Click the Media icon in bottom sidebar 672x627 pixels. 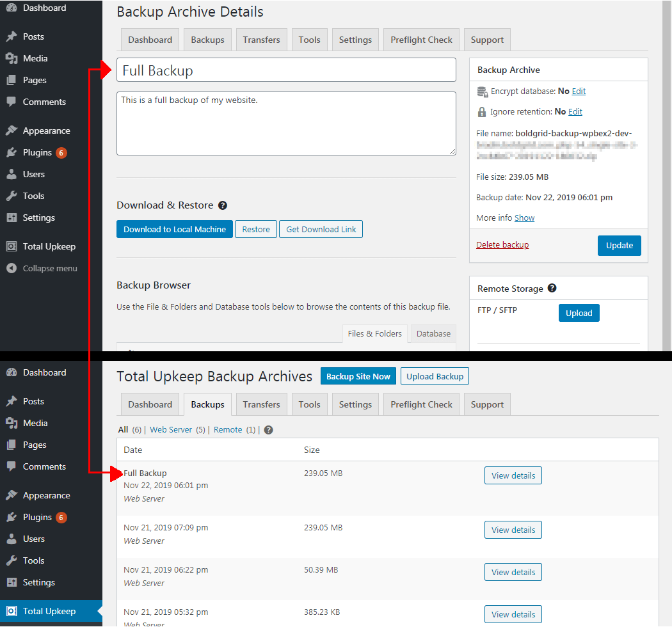point(12,423)
